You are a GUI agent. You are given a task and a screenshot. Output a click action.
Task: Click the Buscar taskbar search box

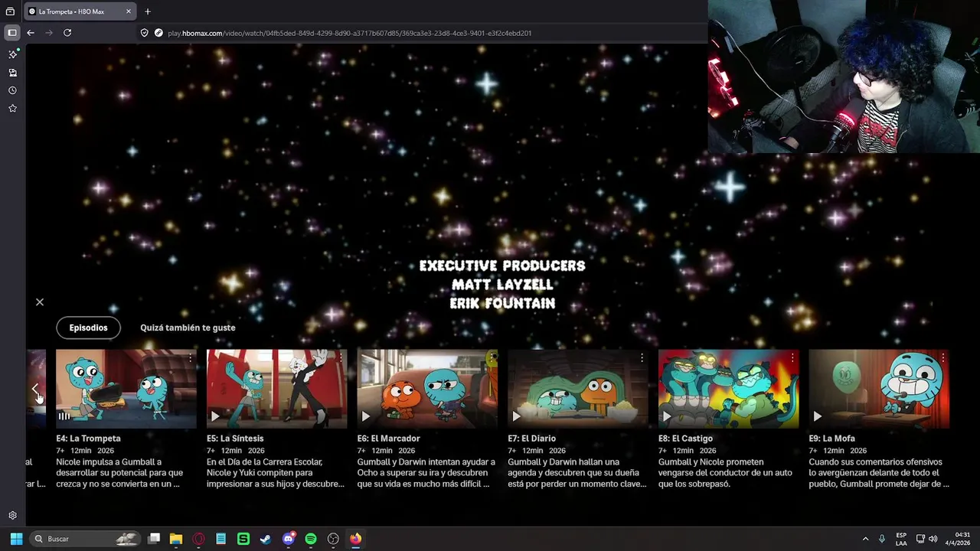tap(86, 539)
